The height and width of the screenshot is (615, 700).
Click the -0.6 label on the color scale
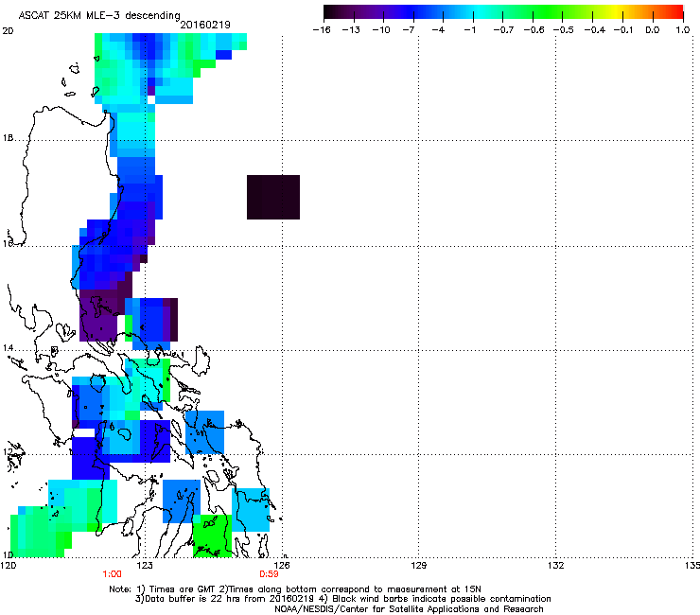tap(534, 30)
